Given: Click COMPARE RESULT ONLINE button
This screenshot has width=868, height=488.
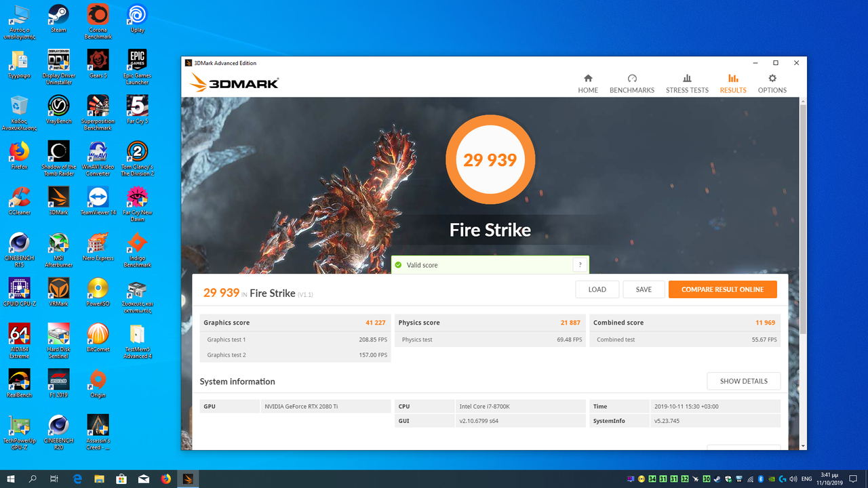Looking at the screenshot, I should 723,289.
